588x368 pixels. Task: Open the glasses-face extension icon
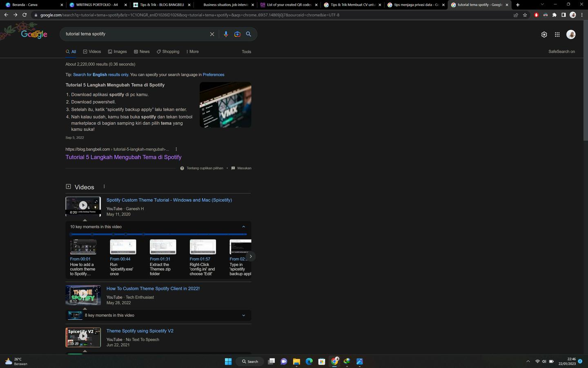coord(545,15)
